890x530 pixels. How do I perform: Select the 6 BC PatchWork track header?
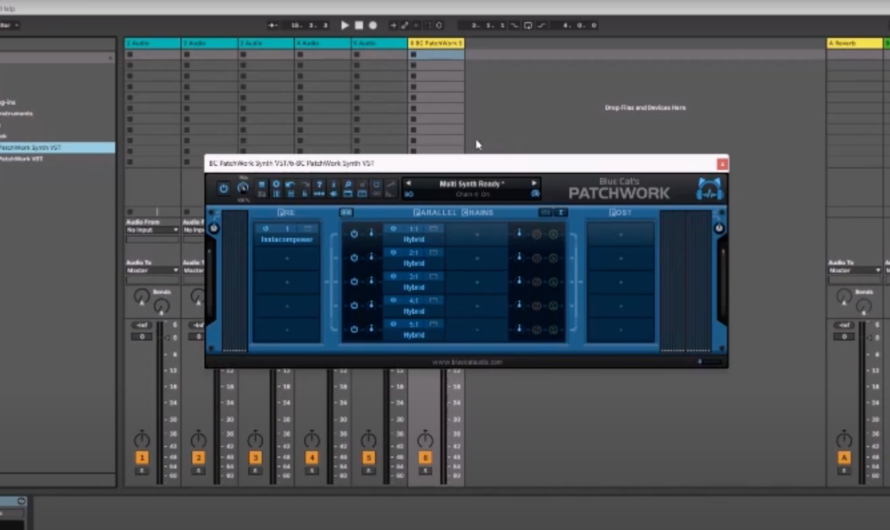coord(436,43)
